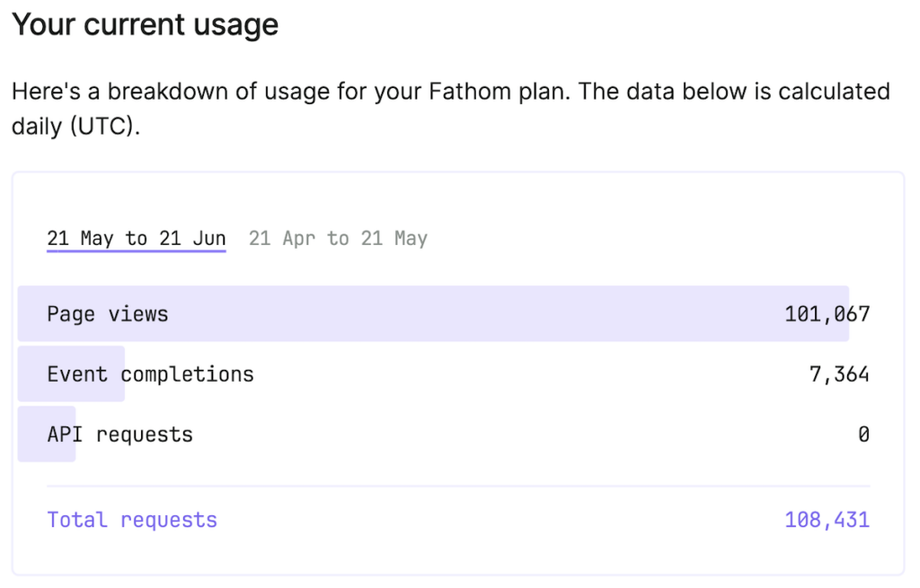Click the API requests row label

click(x=119, y=434)
